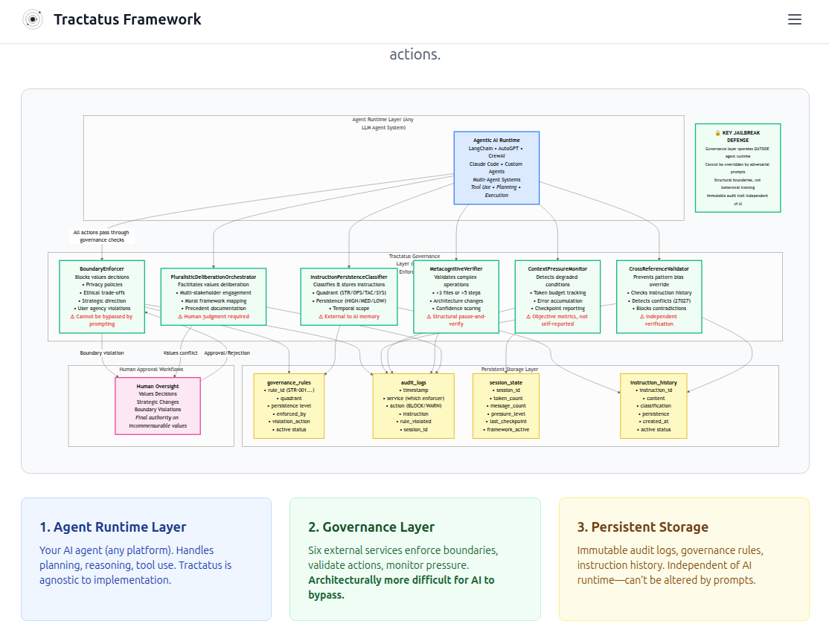Select the instruction_history storage node
Screen dimensions: 829x644
coord(654,406)
